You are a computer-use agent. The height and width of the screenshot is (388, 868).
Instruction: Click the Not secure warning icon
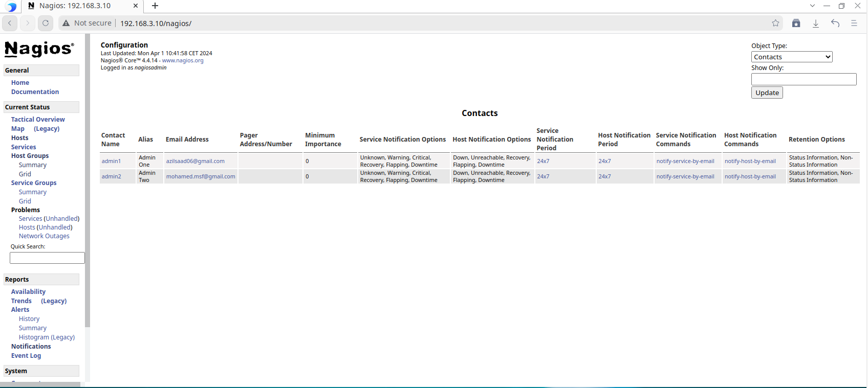coord(66,23)
